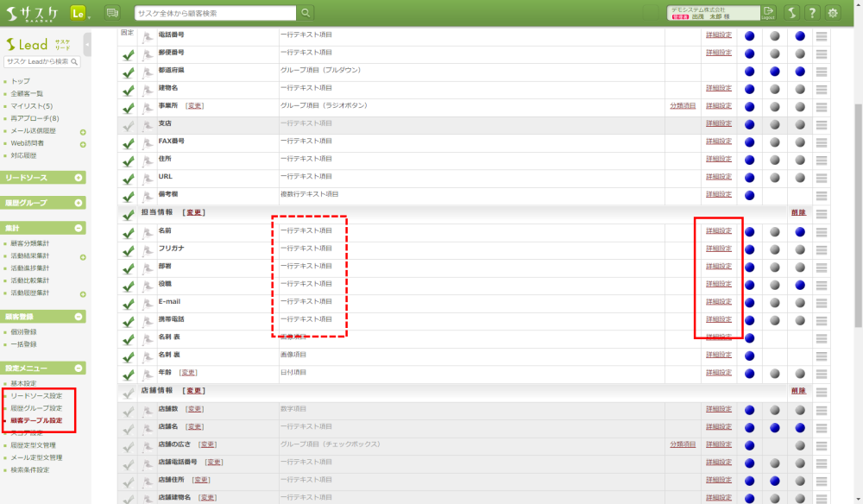
Task: Click the flag icon on the E-mail row
Action: pos(148,302)
